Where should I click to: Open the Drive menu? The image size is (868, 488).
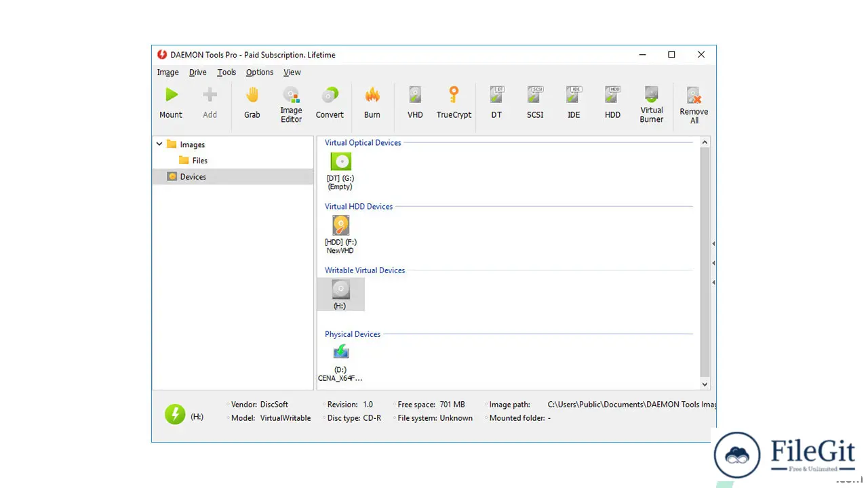(x=198, y=73)
